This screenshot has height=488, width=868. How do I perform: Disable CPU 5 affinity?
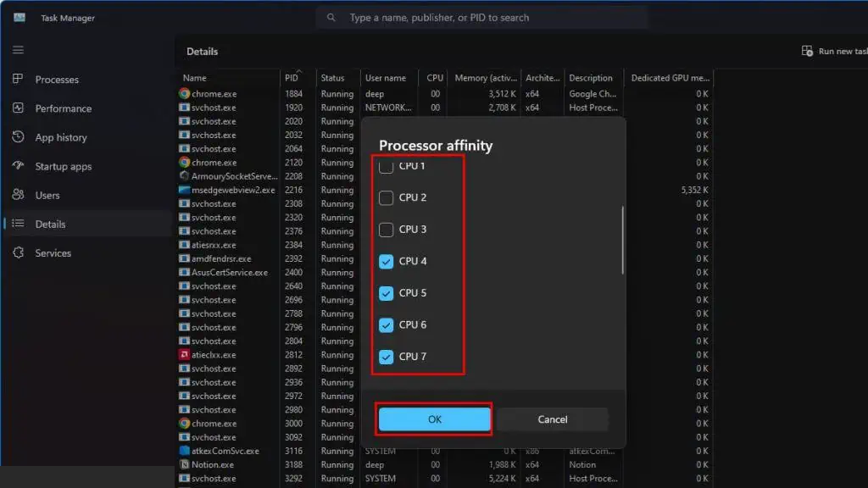[386, 293]
